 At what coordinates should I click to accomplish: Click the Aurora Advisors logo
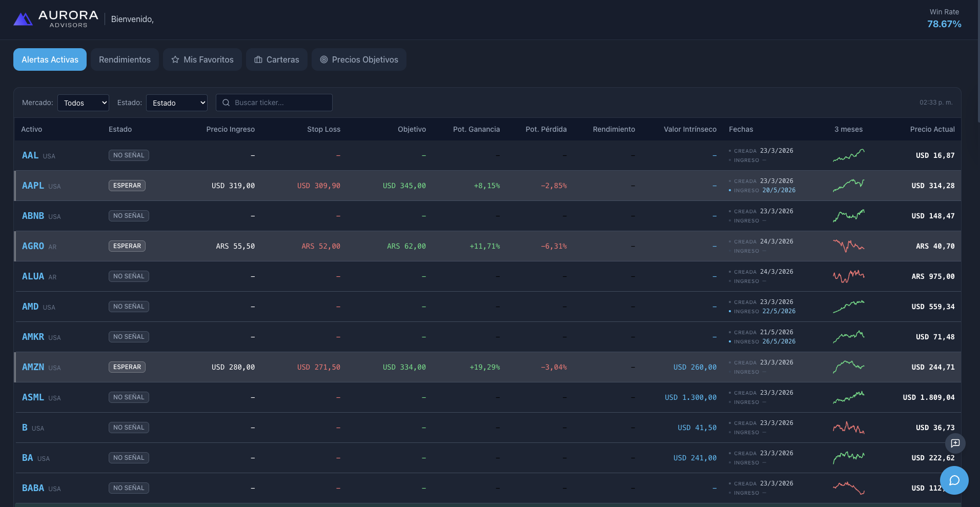[x=55, y=19]
